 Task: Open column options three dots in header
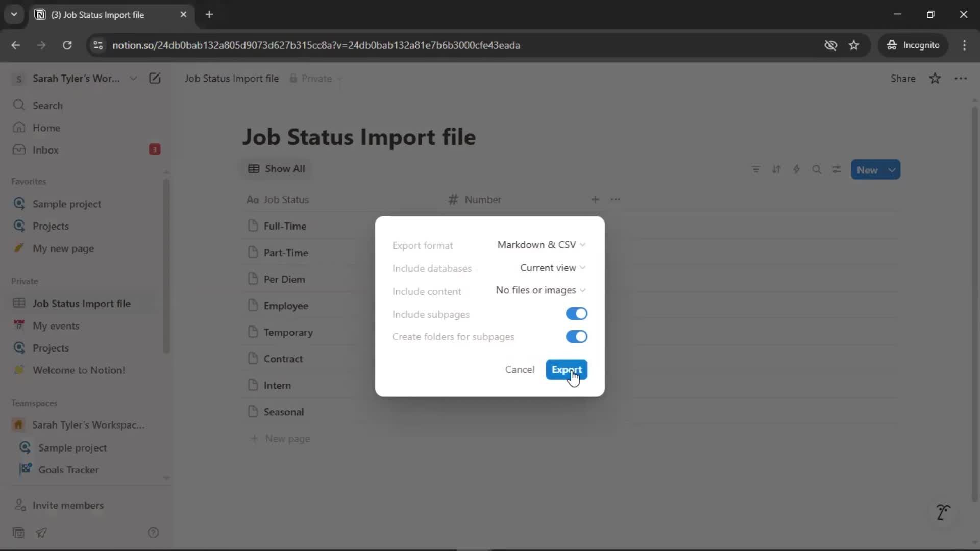[x=615, y=199]
